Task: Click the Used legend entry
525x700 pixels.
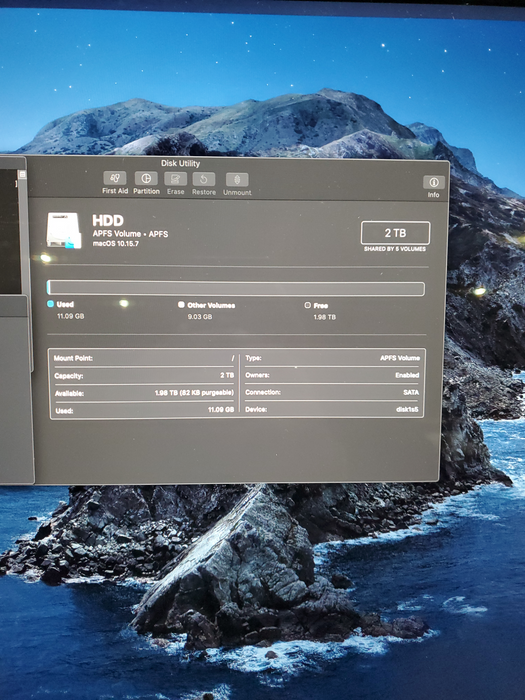Action: pos(61,304)
